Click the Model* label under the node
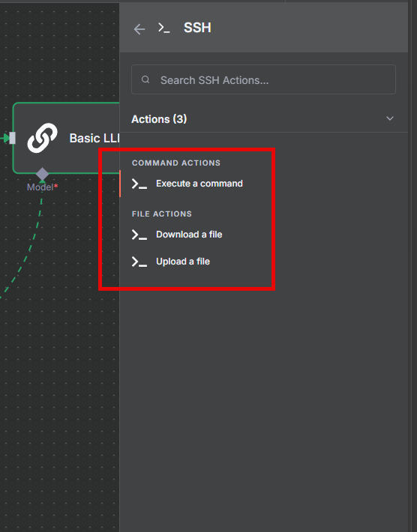This screenshot has height=532, width=417. click(43, 187)
